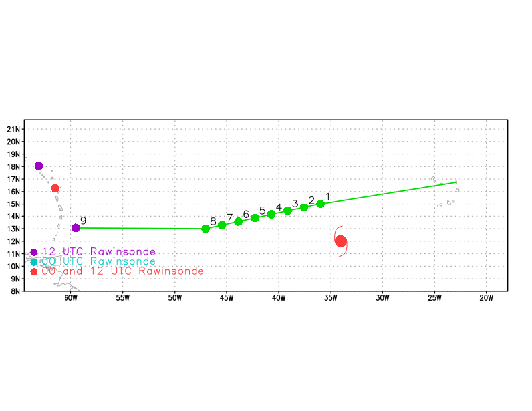Click the cyan '00 UTC Rawinsonde' legend text
Image resolution: width=532 pixels, height=411 pixels.
pyautogui.click(x=98, y=261)
